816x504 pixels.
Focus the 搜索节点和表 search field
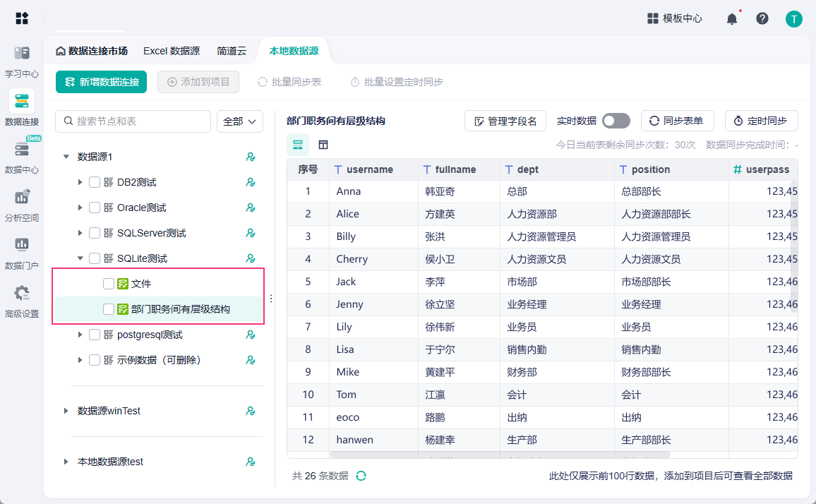pos(133,121)
